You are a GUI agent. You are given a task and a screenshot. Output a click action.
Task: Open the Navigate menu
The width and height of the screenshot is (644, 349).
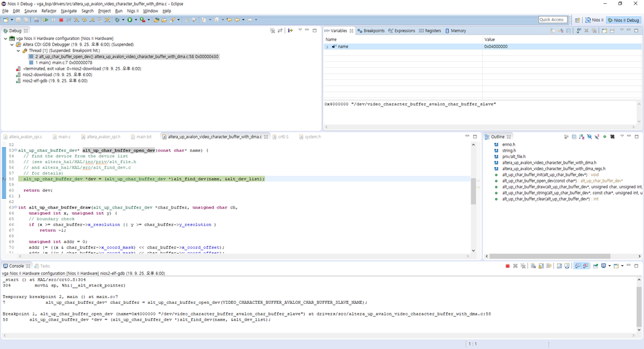(x=68, y=11)
